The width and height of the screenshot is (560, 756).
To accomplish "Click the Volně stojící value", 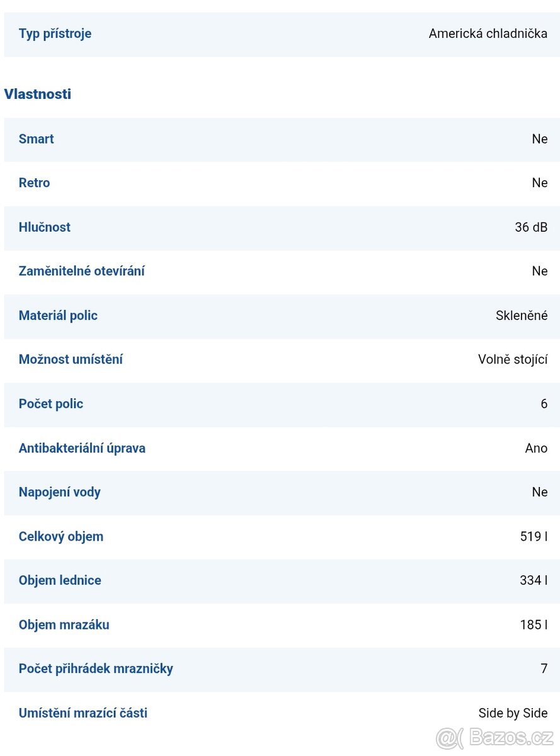I will [513, 360].
